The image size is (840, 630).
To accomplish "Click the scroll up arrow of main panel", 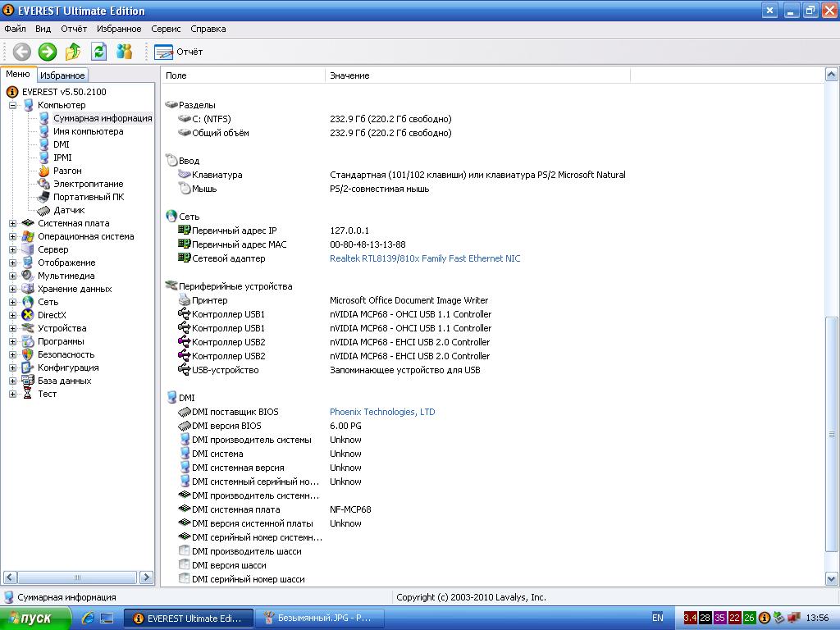I will coord(832,75).
